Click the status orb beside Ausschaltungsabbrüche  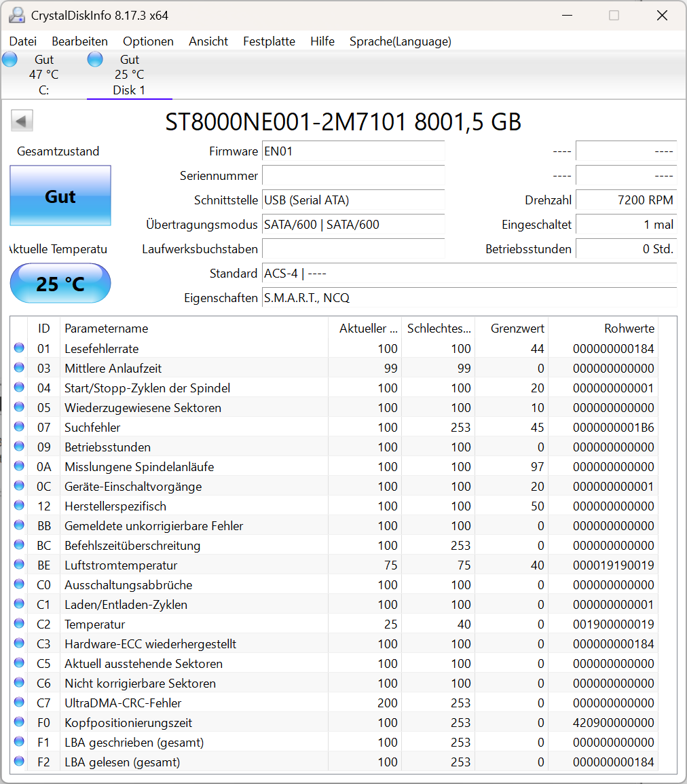(19, 584)
